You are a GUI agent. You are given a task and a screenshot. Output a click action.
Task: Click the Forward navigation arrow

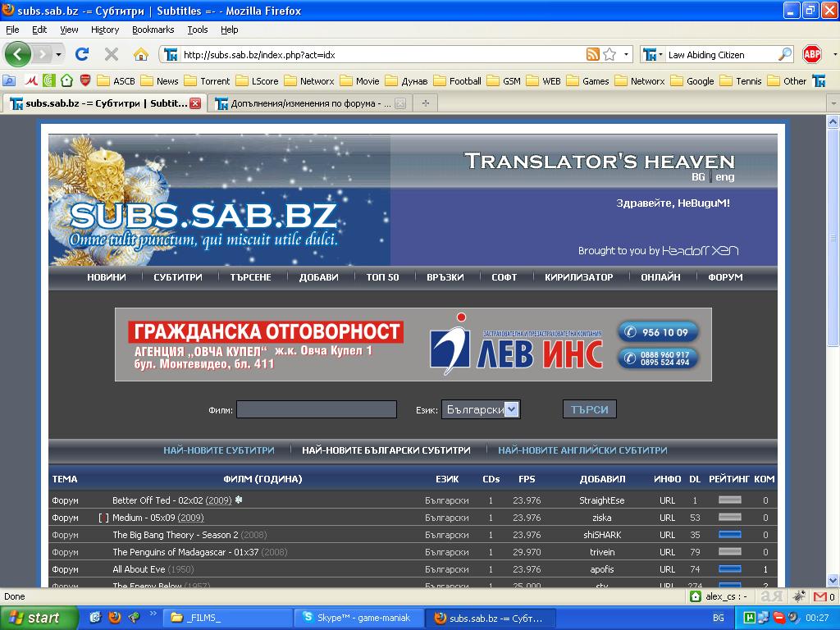tap(43, 54)
